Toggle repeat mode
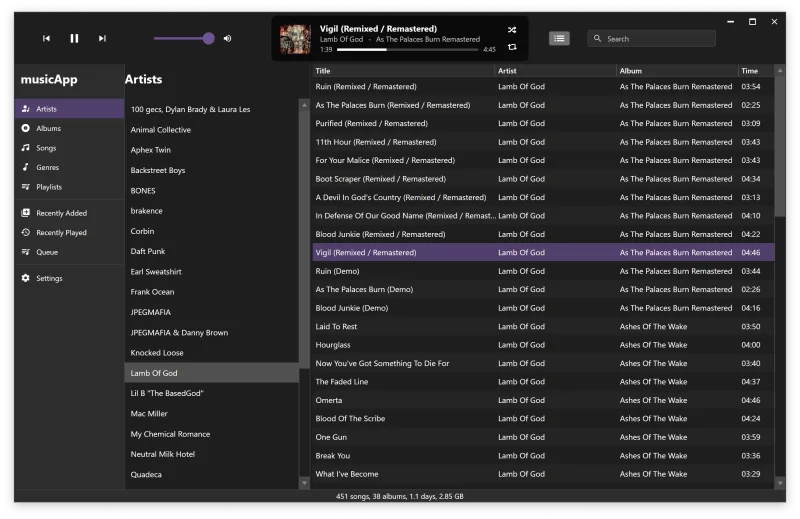The height and width of the screenshot is (519, 800). 512,47
